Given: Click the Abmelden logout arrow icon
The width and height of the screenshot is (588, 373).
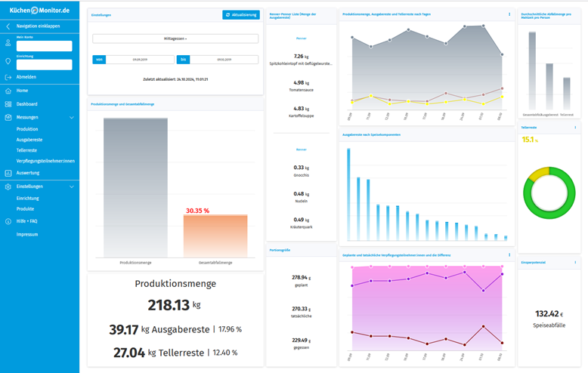Looking at the screenshot, I should [x=8, y=77].
